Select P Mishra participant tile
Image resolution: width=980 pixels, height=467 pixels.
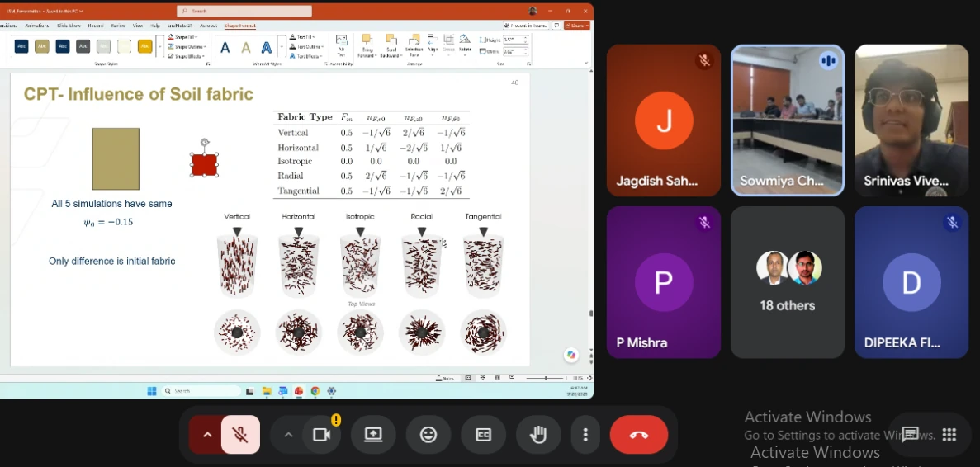tap(664, 282)
